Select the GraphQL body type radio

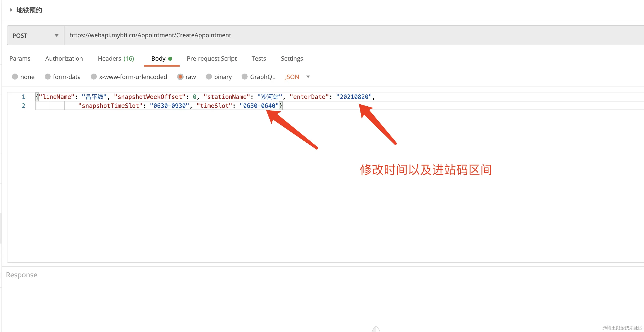point(245,77)
